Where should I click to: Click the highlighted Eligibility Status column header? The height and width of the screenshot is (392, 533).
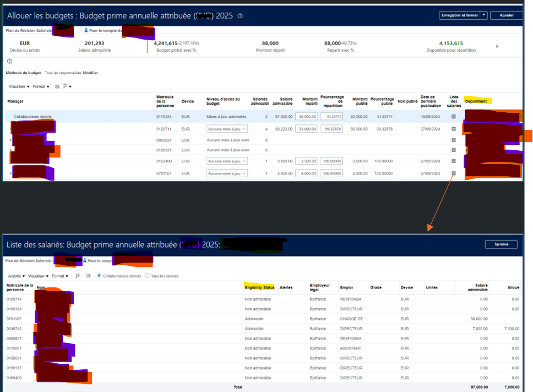[x=260, y=287]
